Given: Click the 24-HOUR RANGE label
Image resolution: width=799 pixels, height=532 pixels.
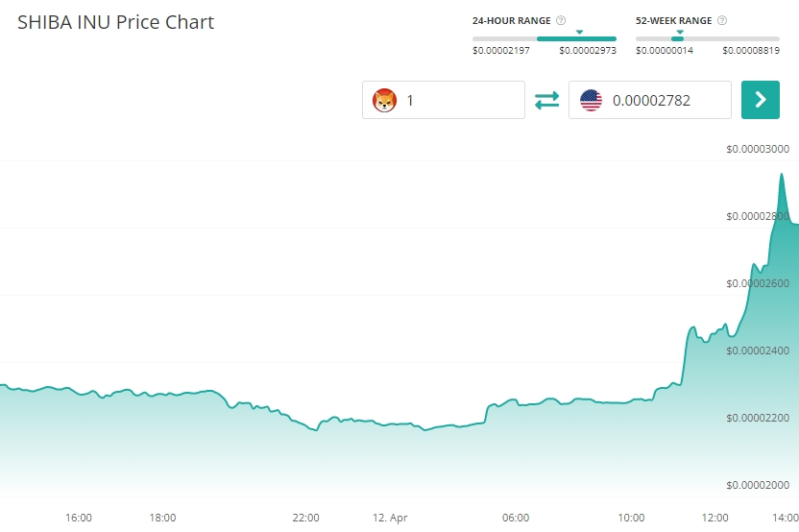Looking at the screenshot, I should (x=512, y=20).
